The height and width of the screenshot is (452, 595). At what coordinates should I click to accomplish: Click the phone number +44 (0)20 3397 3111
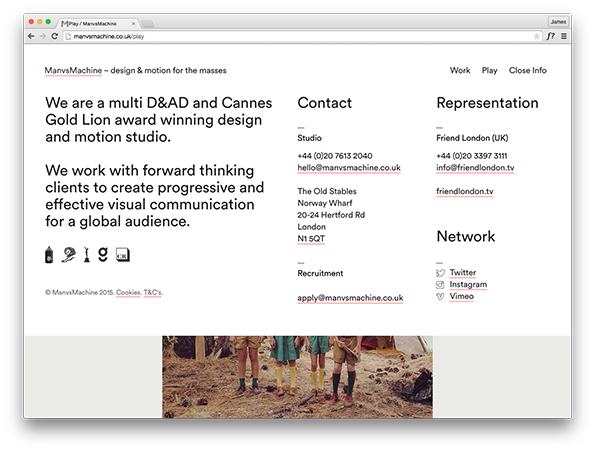click(x=472, y=156)
